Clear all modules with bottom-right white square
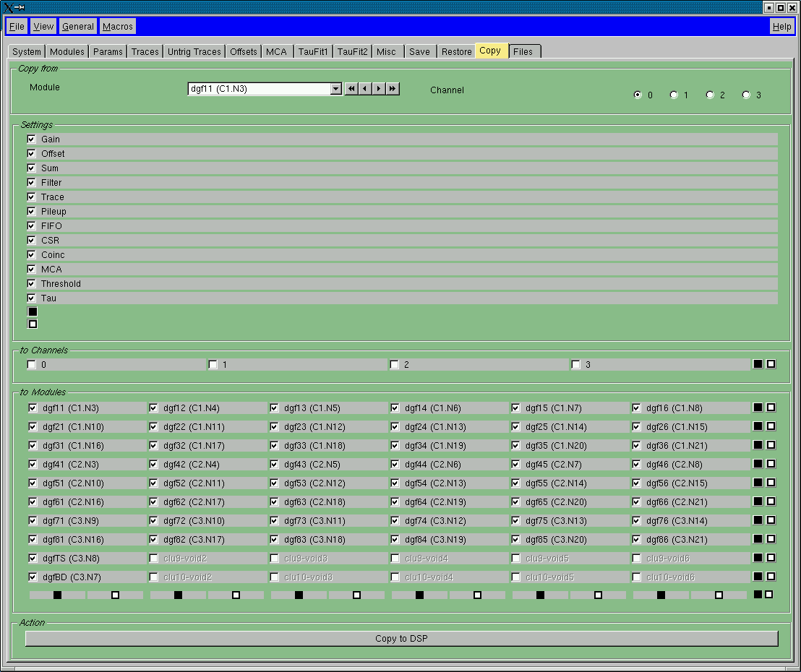801x672 pixels. pyautogui.click(x=768, y=595)
